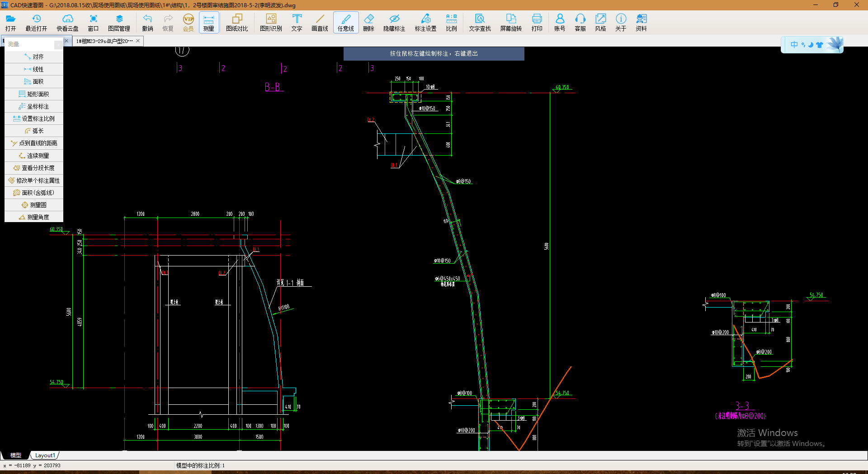Undo with 撤销 button
The height and width of the screenshot is (474, 868).
tap(147, 23)
